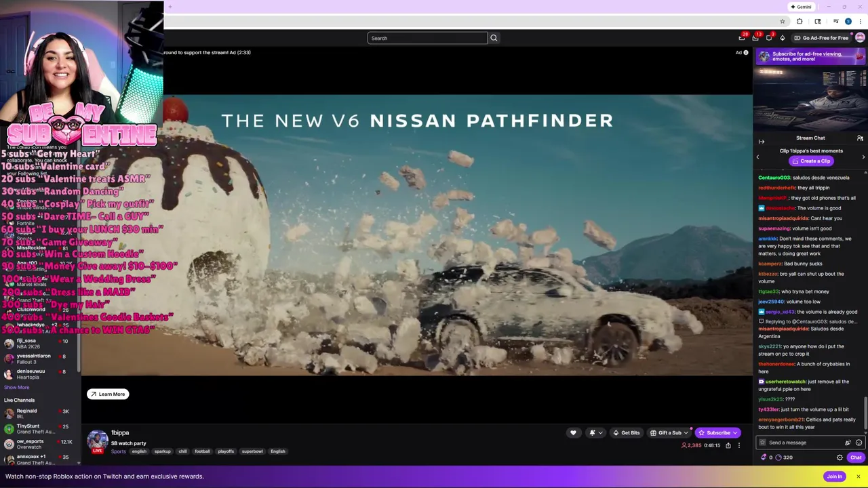Viewport: 868px width, 488px height.
Task: Collapse the chat panel using the arrow icon
Action: pos(761,142)
